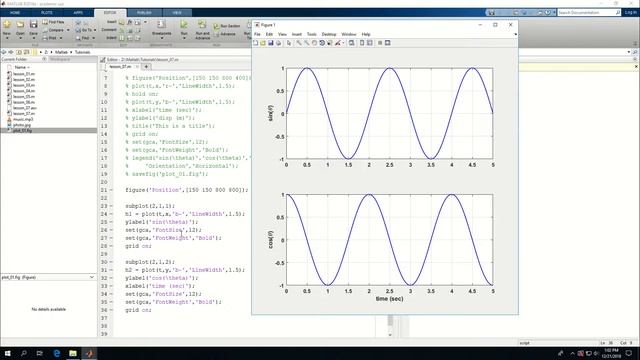Select lesson_06.m in Current Folder
This screenshot has width=640, height=360.
click(x=24, y=102)
